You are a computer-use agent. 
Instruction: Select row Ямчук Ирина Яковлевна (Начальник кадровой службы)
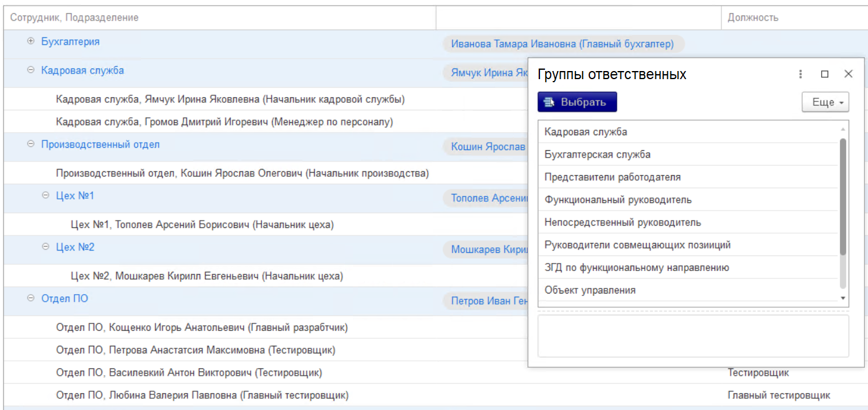click(230, 99)
